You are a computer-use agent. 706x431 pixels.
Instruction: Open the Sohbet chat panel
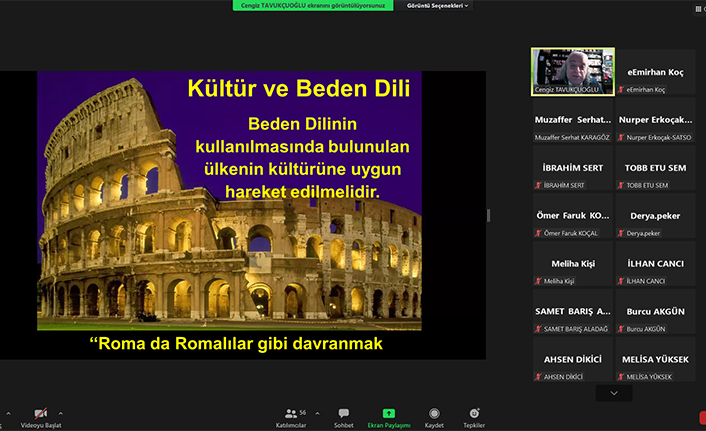coord(343,413)
